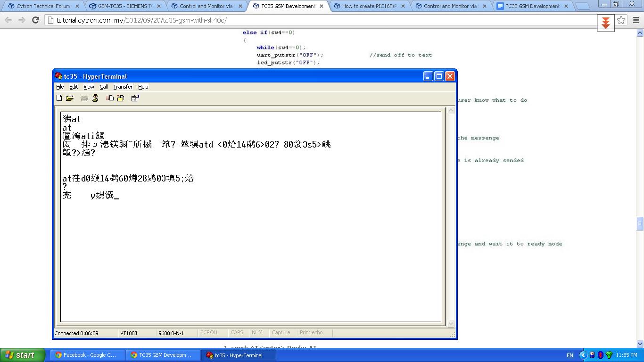Click Open file icon in HyperTerminal toolbar
The height and width of the screenshot is (362, 644).
pyautogui.click(x=70, y=98)
